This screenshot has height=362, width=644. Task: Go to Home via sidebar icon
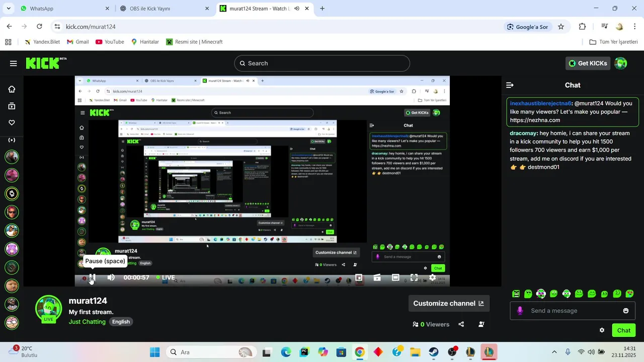(12, 89)
